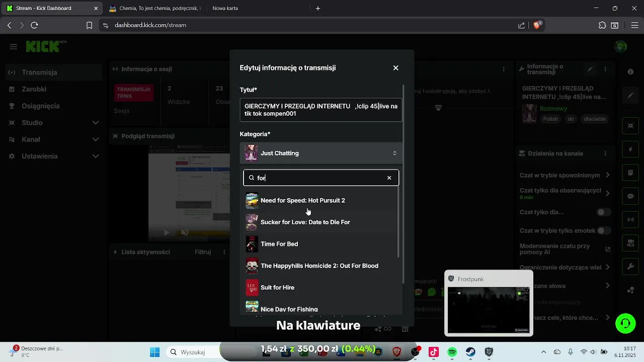
Task: Bookmark this page icon
Action: click(x=89, y=25)
